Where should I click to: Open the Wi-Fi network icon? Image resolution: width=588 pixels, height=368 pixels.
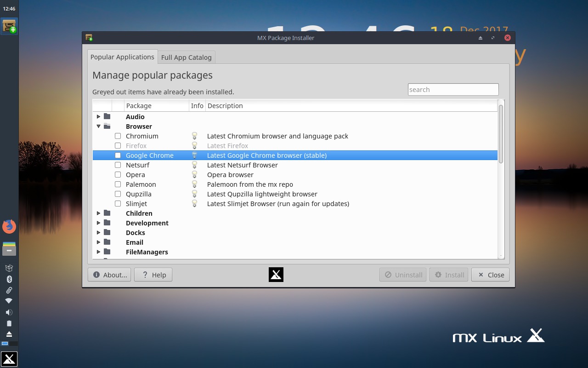click(x=9, y=301)
